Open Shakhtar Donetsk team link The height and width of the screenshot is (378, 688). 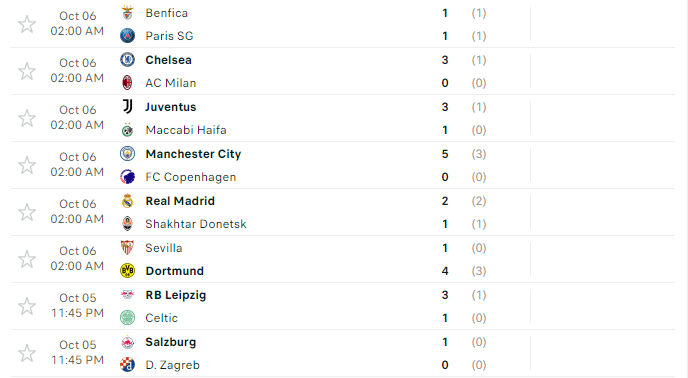point(196,224)
